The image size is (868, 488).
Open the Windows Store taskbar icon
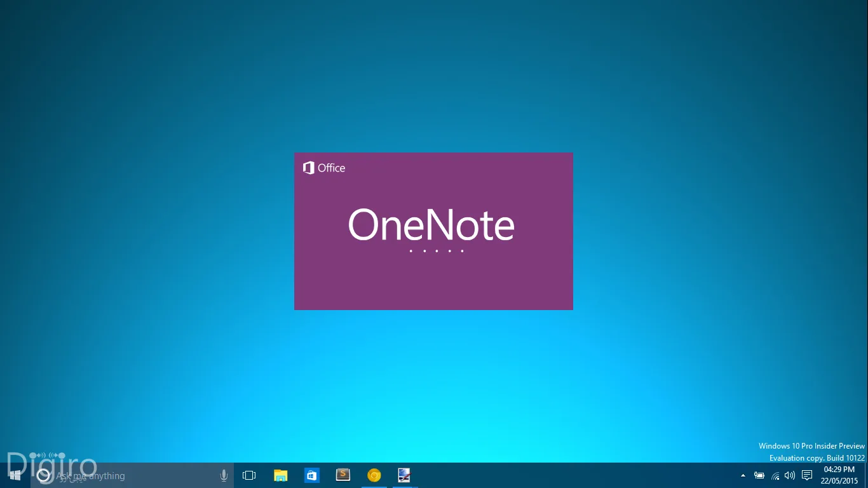311,475
